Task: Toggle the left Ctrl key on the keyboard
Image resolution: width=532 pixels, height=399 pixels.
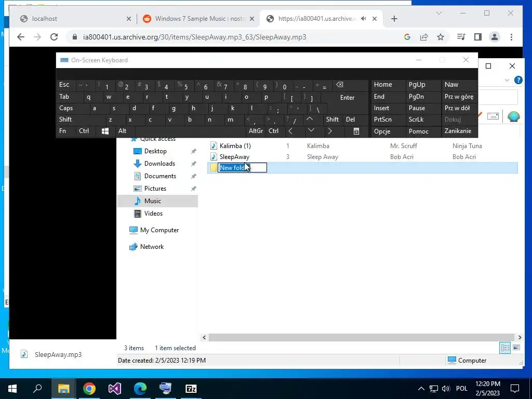Action: point(86,131)
